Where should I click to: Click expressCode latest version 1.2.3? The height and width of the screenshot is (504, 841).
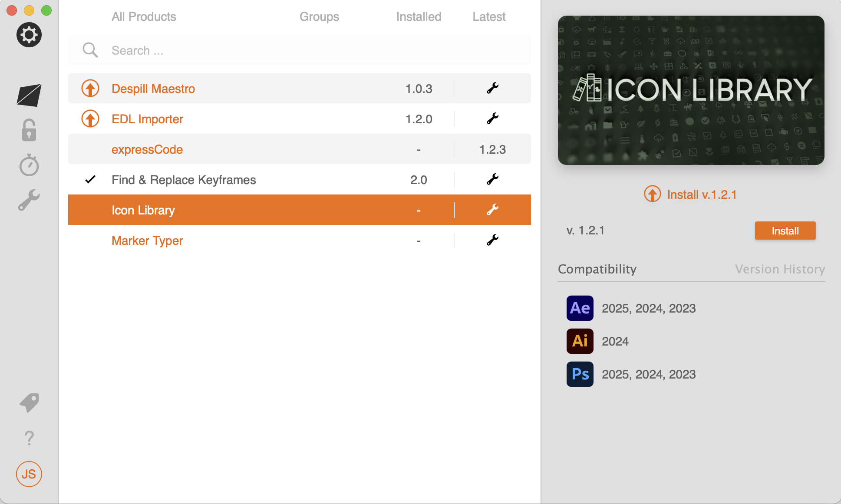click(492, 149)
